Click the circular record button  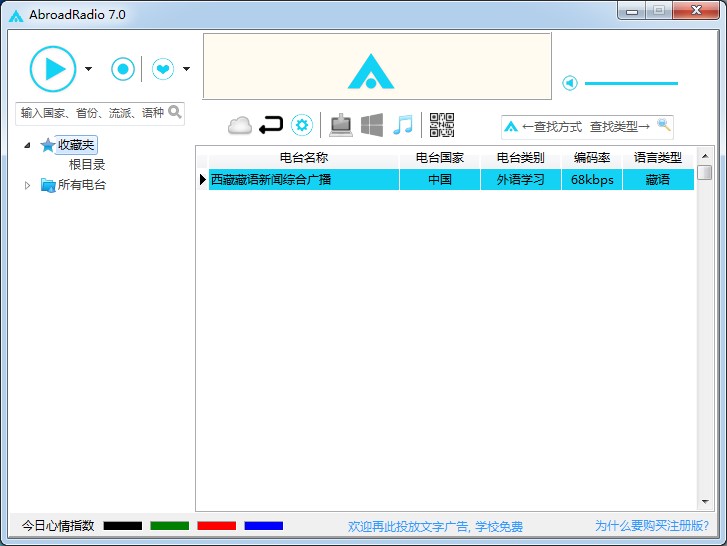click(x=123, y=69)
